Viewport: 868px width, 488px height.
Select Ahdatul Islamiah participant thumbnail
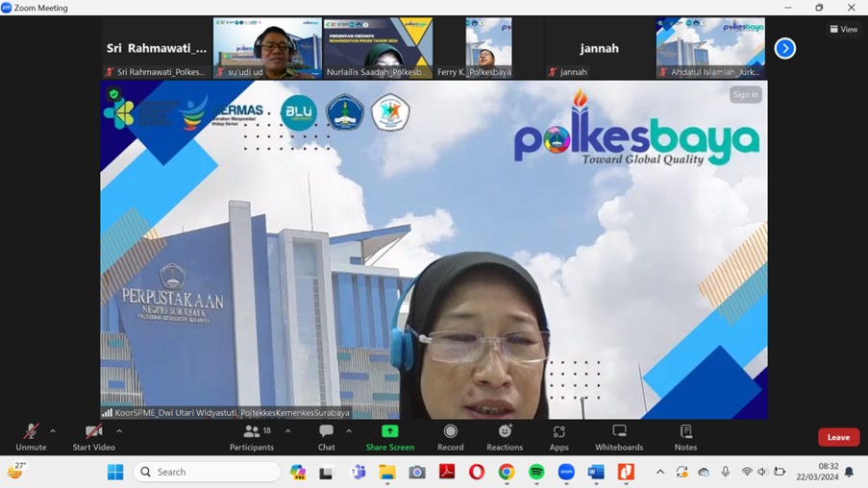(710, 48)
